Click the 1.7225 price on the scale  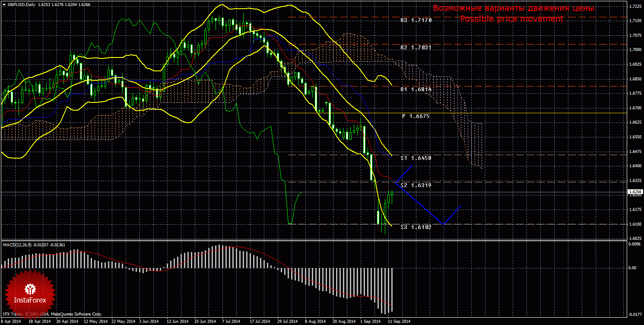tap(634, 6)
